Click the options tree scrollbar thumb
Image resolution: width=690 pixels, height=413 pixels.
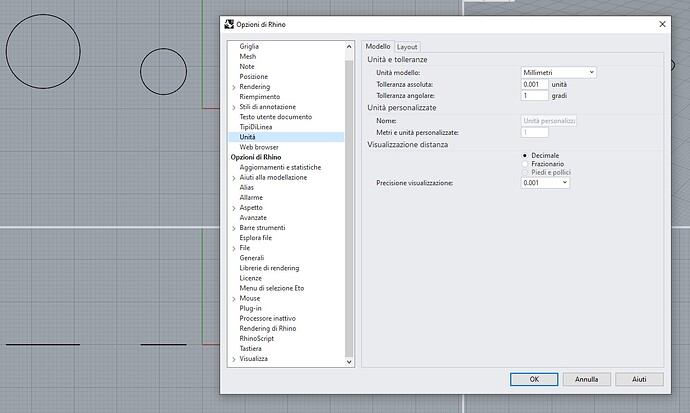349,208
